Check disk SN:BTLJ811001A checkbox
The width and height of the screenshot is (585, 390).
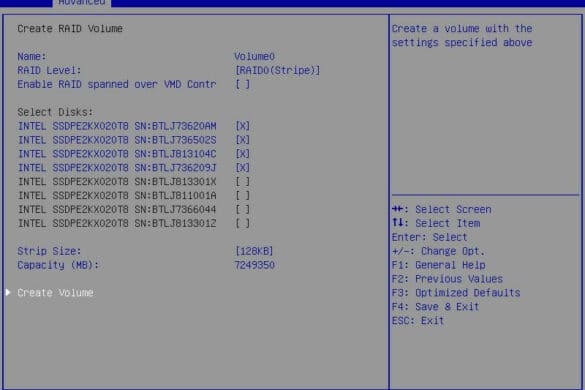pos(243,196)
